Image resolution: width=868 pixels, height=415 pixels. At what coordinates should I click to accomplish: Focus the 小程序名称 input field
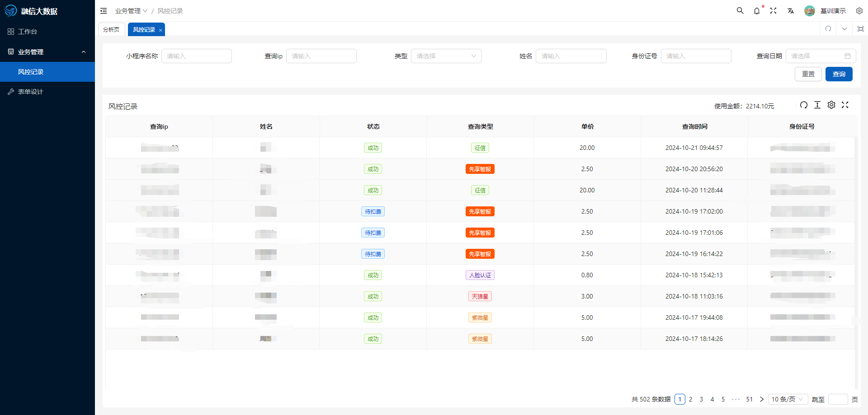197,56
